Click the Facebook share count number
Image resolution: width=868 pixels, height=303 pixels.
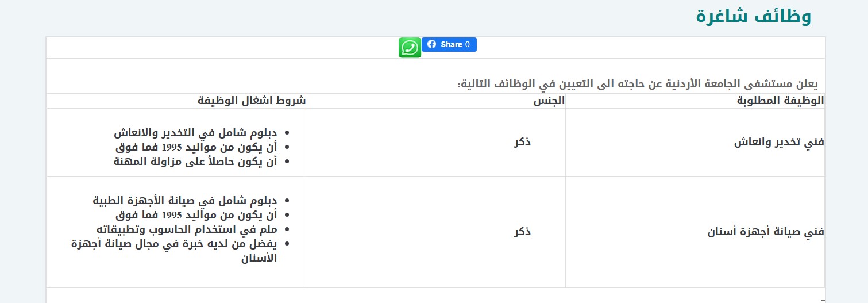point(468,44)
